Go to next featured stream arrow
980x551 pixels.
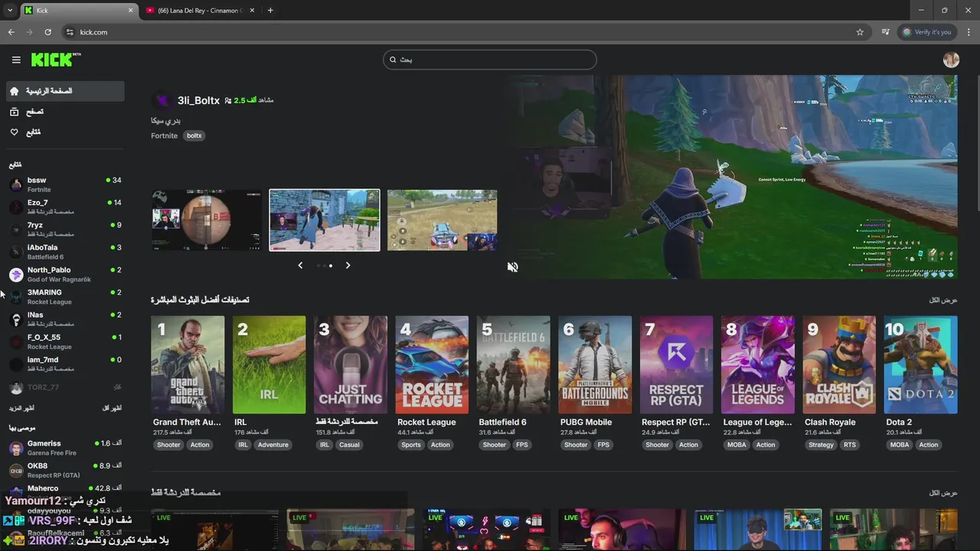click(348, 266)
